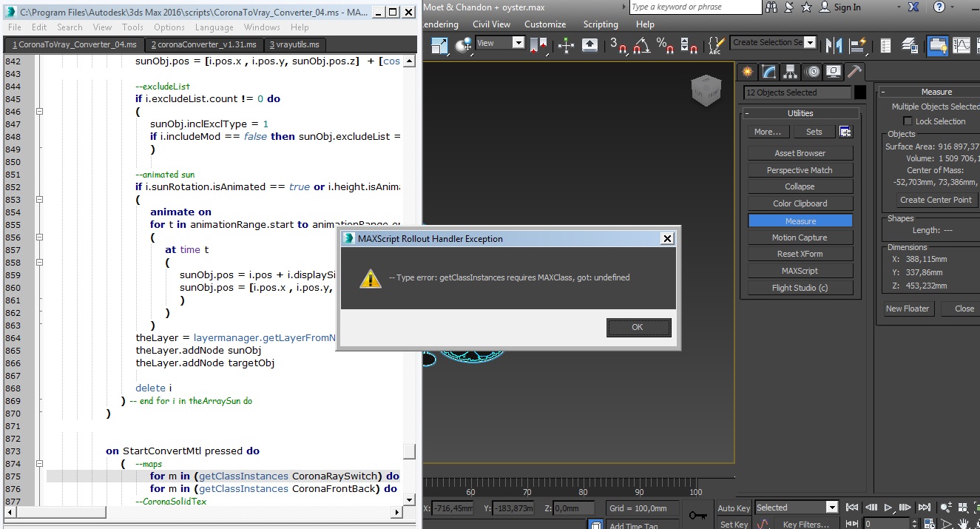Viewport: 980px width, 529px height.
Task: Go to End of animation
Action: point(925,508)
